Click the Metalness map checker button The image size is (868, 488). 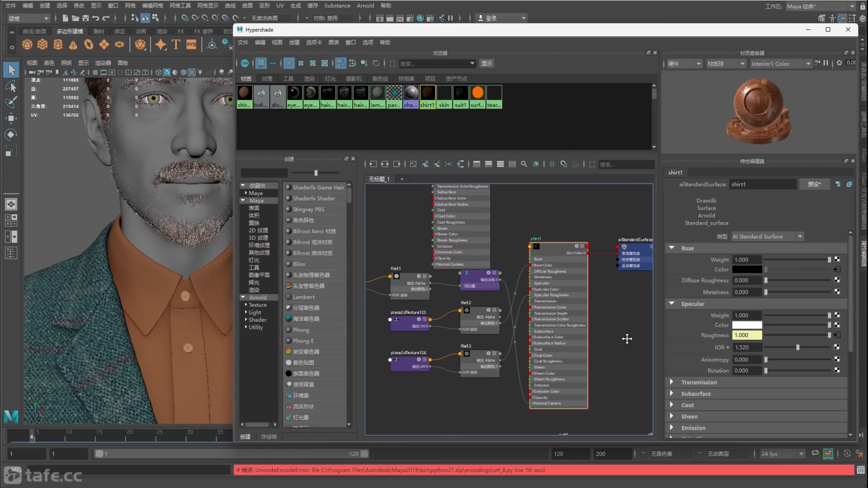837,291
